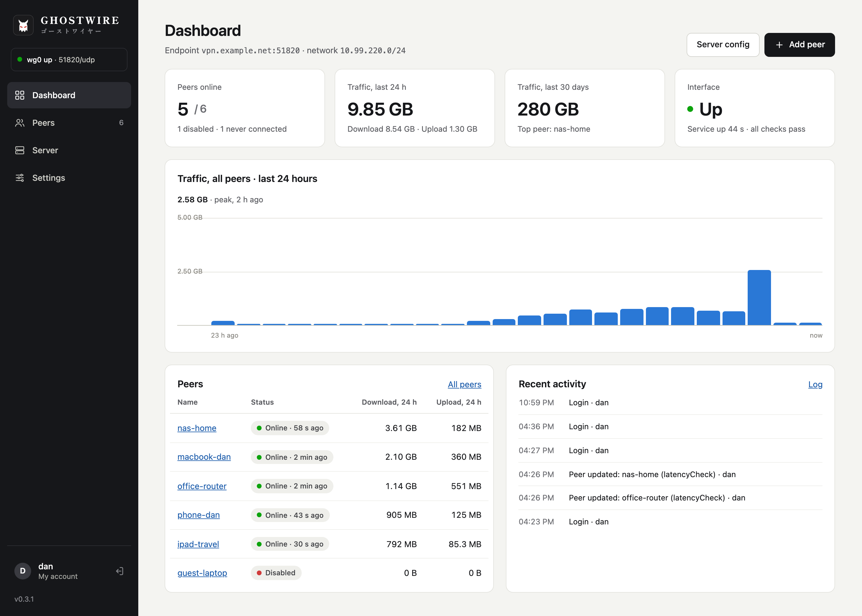Click the Download, 24 h column header
Image resolution: width=862 pixels, height=616 pixels.
click(389, 402)
